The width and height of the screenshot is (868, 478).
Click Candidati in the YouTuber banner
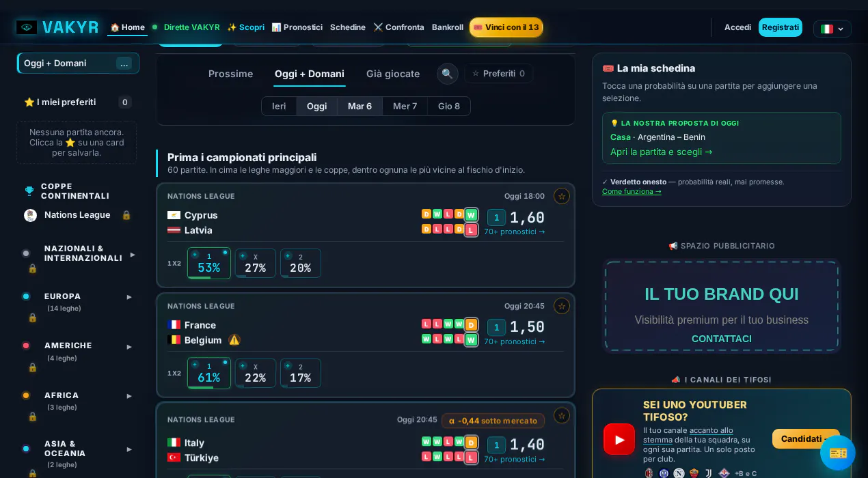[806, 438]
